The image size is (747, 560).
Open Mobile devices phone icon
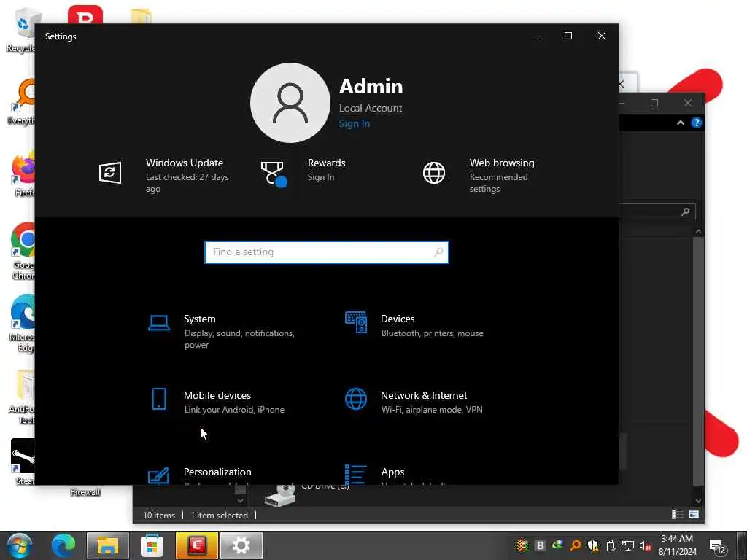(159, 399)
